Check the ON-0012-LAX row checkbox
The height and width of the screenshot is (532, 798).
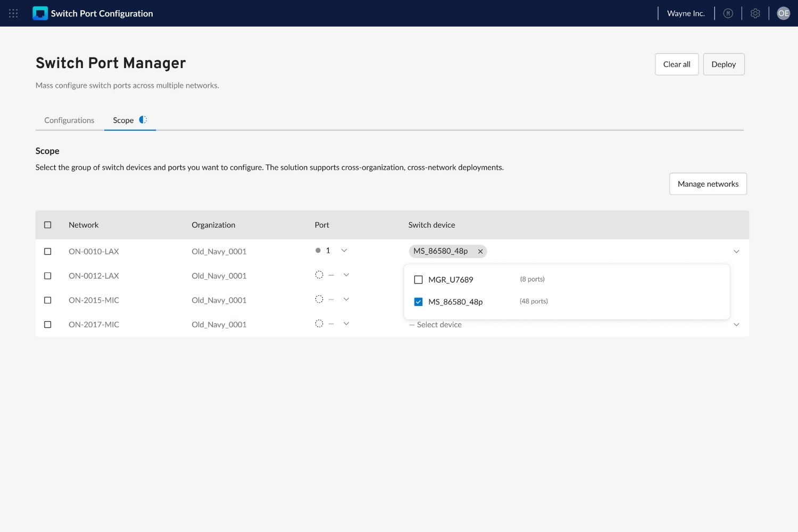click(48, 276)
